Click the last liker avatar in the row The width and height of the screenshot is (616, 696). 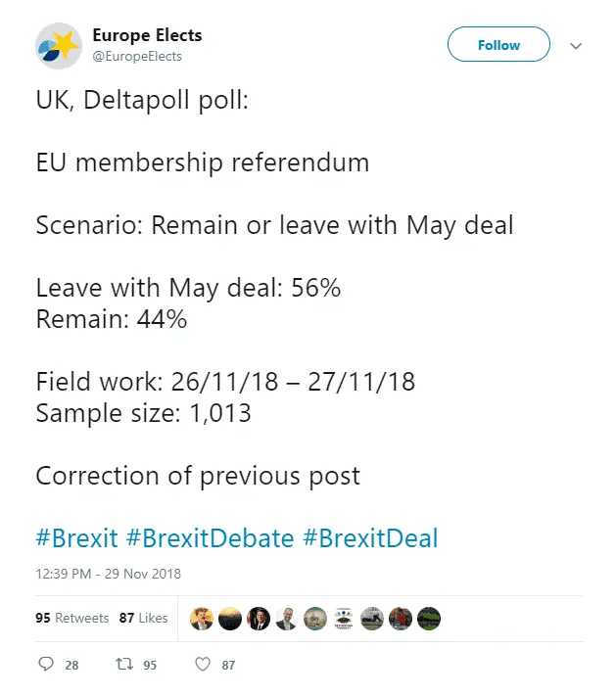(x=429, y=618)
